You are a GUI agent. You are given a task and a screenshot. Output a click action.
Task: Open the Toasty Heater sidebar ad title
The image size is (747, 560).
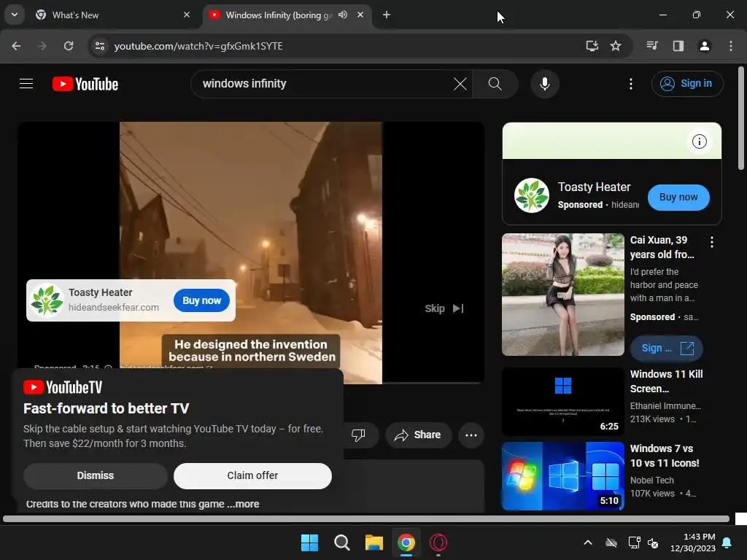(594, 187)
